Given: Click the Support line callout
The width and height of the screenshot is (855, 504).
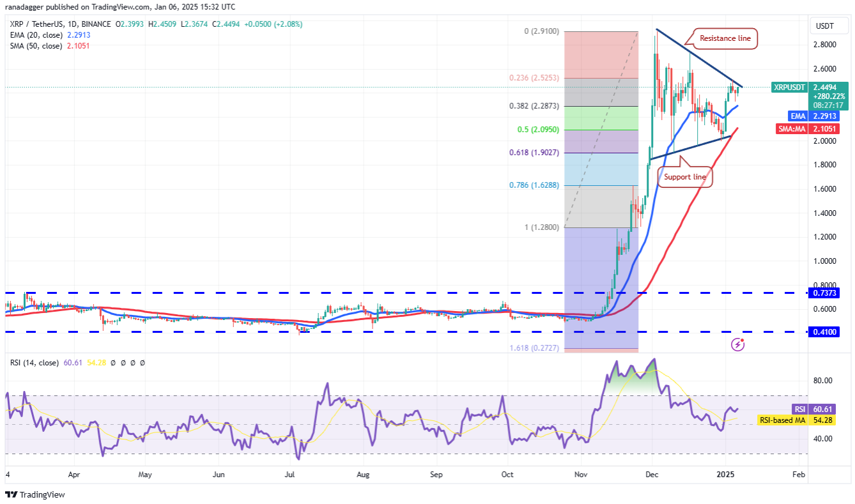Looking at the screenshot, I should (x=684, y=177).
